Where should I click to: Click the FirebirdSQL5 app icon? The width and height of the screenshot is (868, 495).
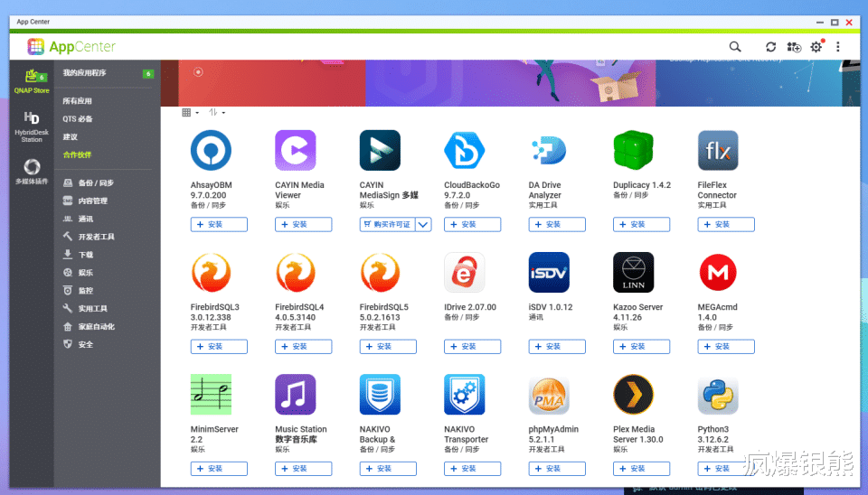380,273
